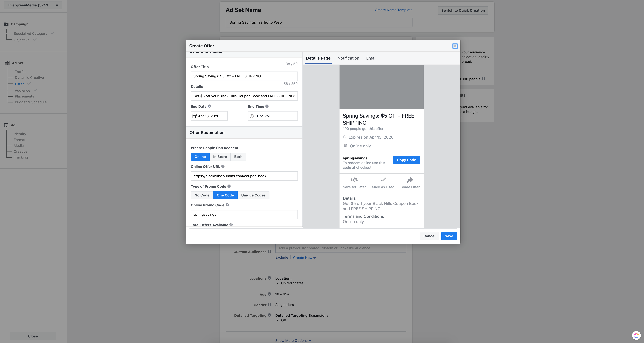Click Switch to Quick Creation
This screenshot has height=343, width=644.
pos(463,10)
